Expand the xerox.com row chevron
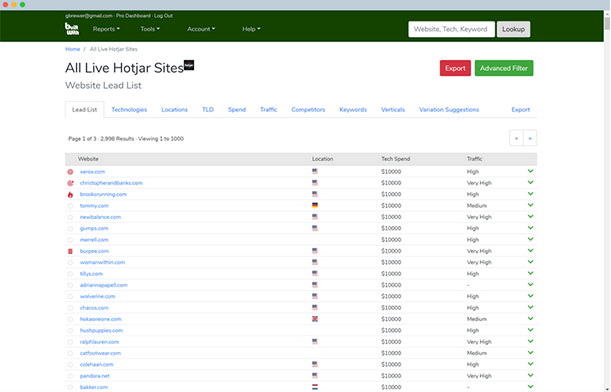The width and height of the screenshot is (611, 392). click(x=530, y=171)
